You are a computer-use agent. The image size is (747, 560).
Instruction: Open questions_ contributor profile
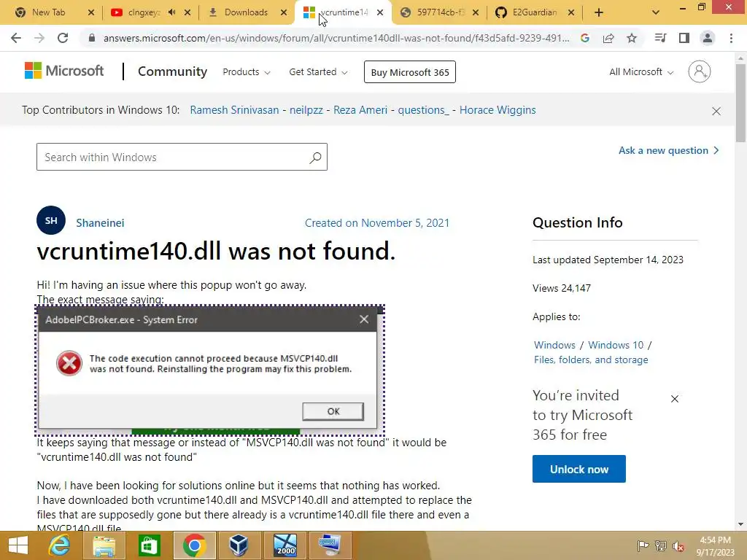(x=423, y=110)
